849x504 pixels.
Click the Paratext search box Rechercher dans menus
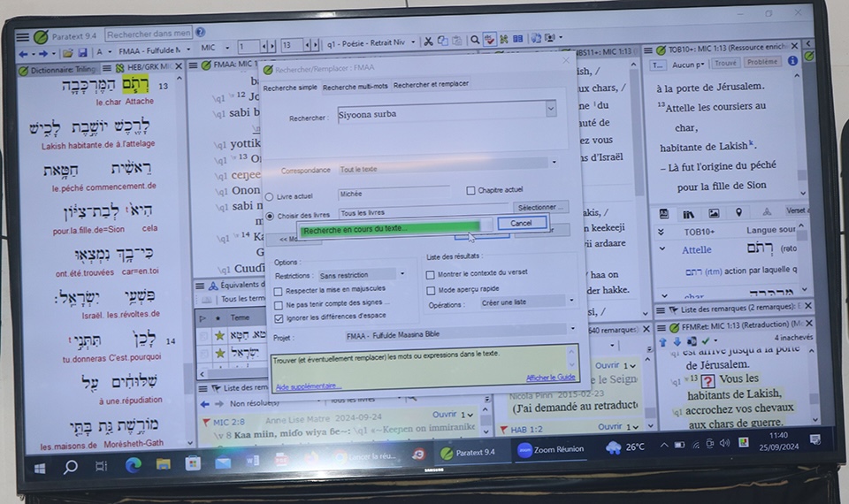click(149, 34)
